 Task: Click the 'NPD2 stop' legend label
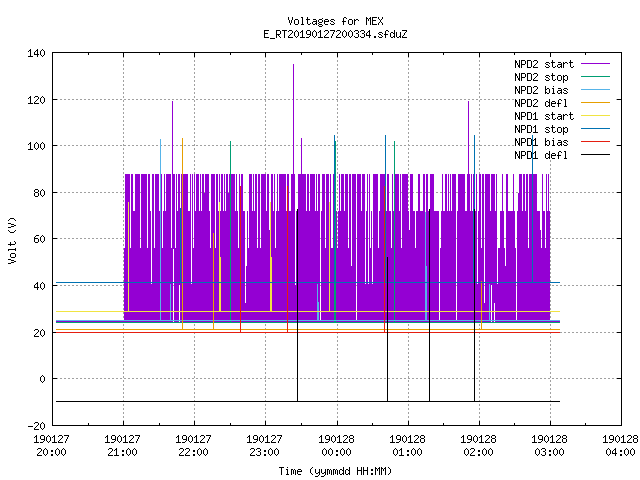point(541,77)
